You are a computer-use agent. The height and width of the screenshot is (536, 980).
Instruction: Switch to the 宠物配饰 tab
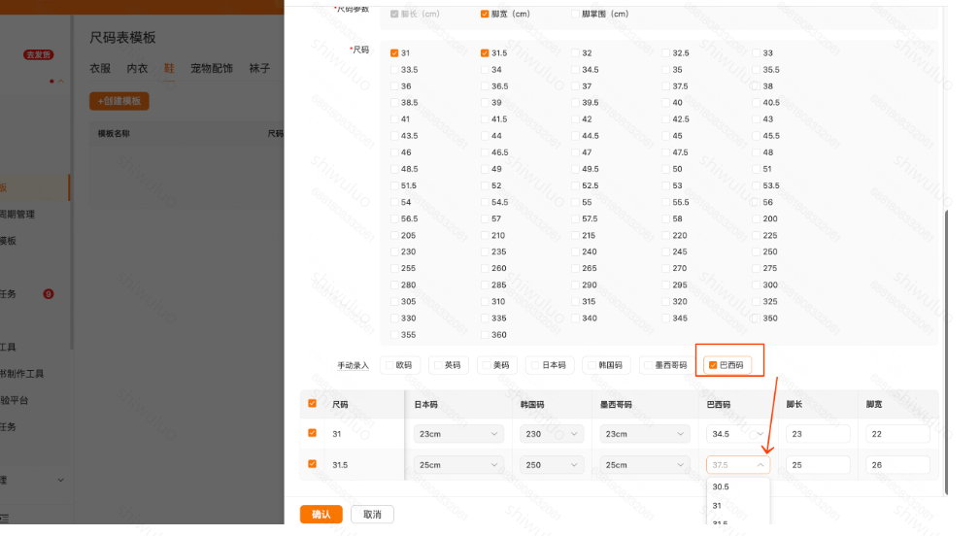(x=211, y=68)
